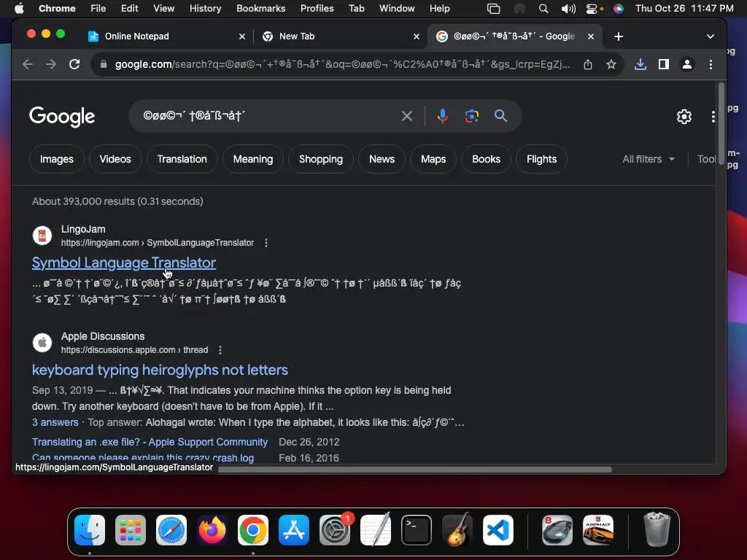Image resolution: width=747 pixels, height=560 pixels.
Task: Open the Chrome History menu
Action: pos(205,9)
